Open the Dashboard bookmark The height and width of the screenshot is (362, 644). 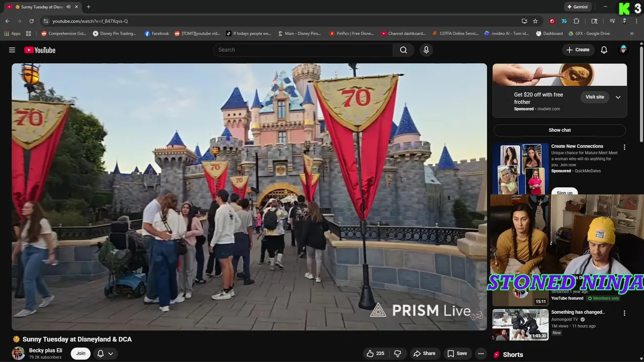click(549, 34)
